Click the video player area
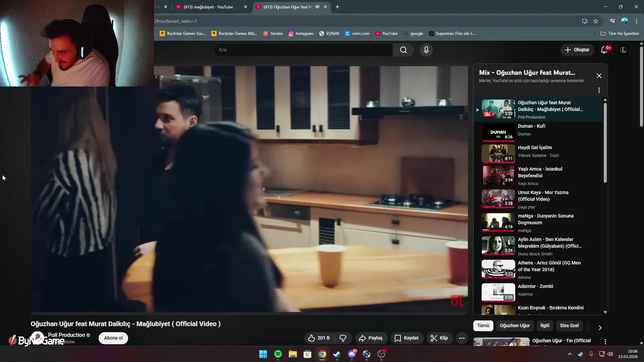The width and height of the screenshot is (644, 362). (x=249, y=190)
